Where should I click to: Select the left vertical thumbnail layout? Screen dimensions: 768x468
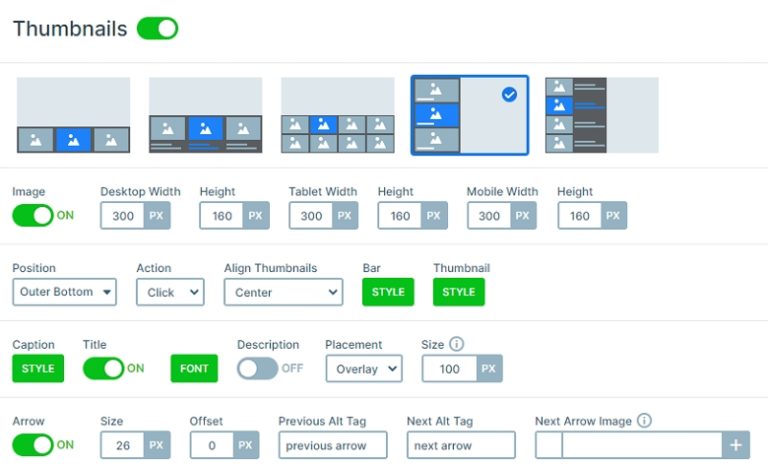pos(469,115)
